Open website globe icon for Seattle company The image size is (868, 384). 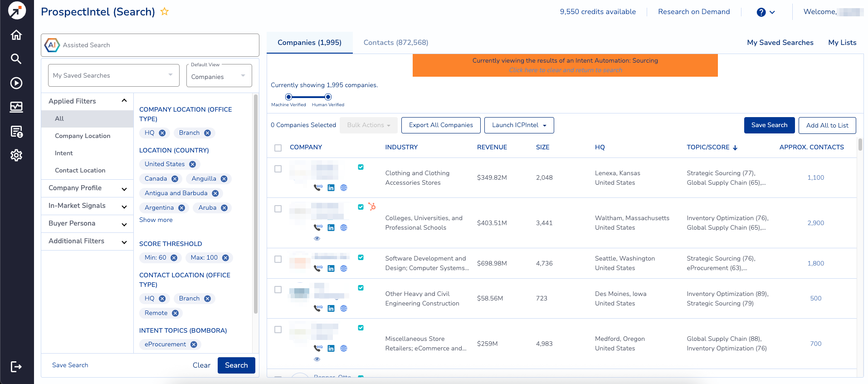point(344,269)
